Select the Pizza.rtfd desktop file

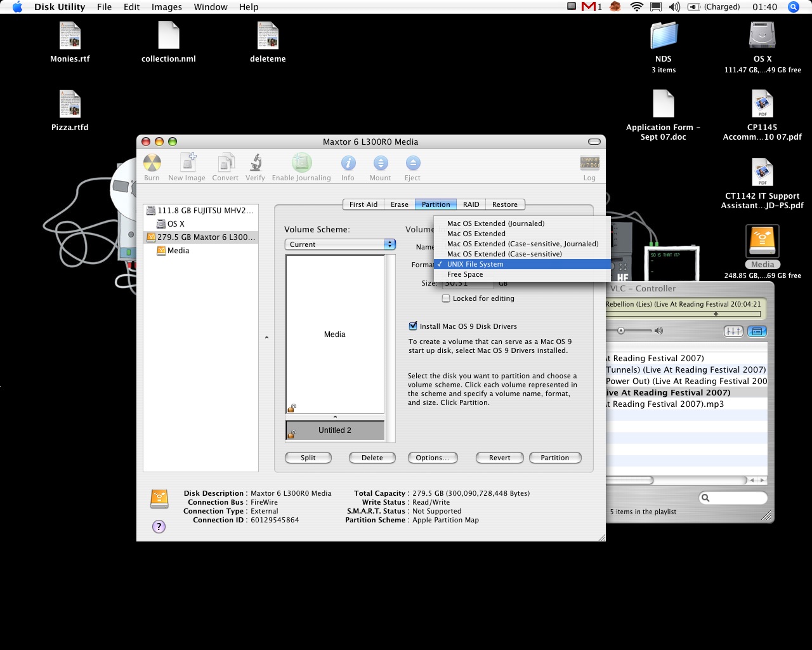70,104
